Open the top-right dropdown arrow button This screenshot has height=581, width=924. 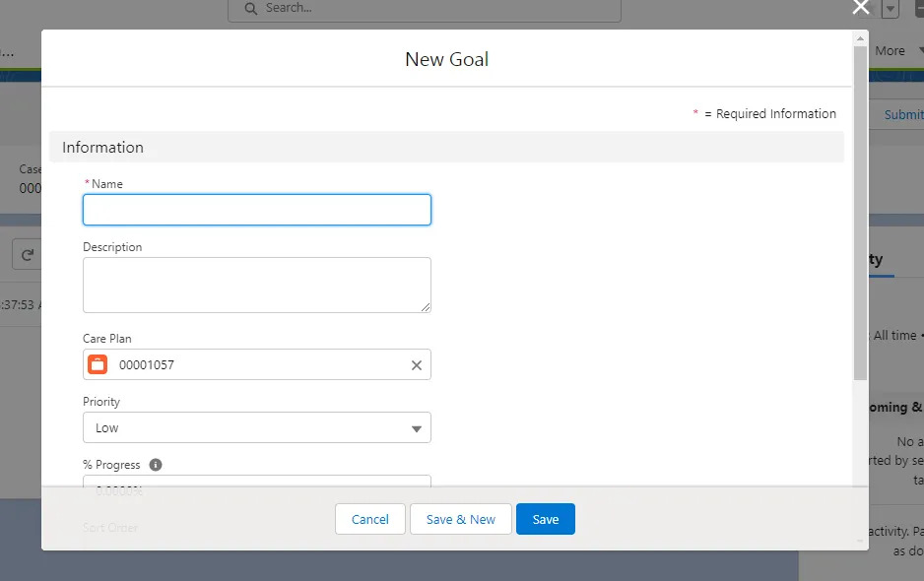coord(891,9)
